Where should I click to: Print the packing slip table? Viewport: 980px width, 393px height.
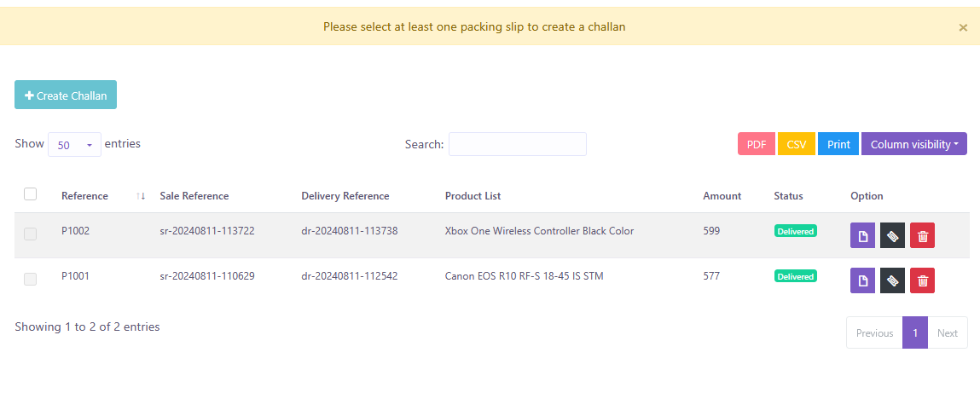pyautogui.click(x=838, y=144)
